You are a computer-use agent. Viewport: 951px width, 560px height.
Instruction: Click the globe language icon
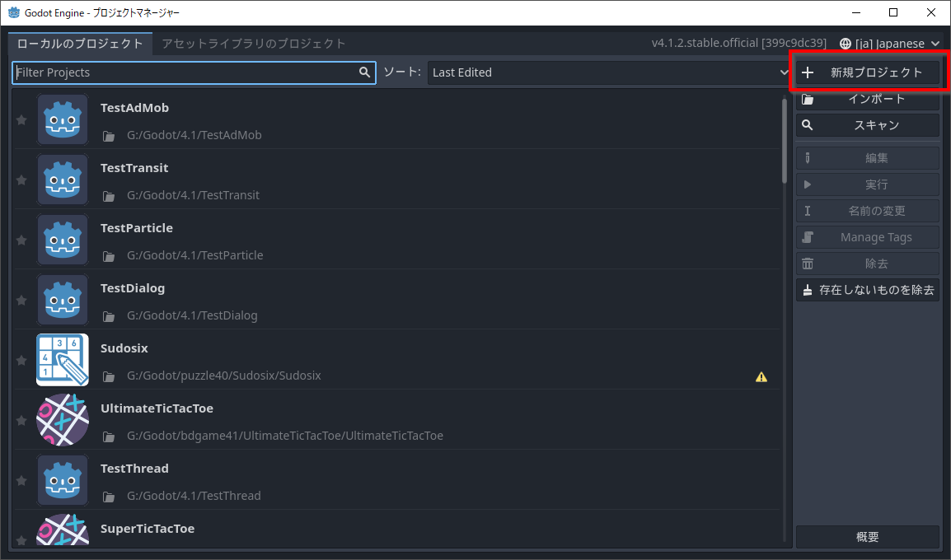tap(846, 44)
